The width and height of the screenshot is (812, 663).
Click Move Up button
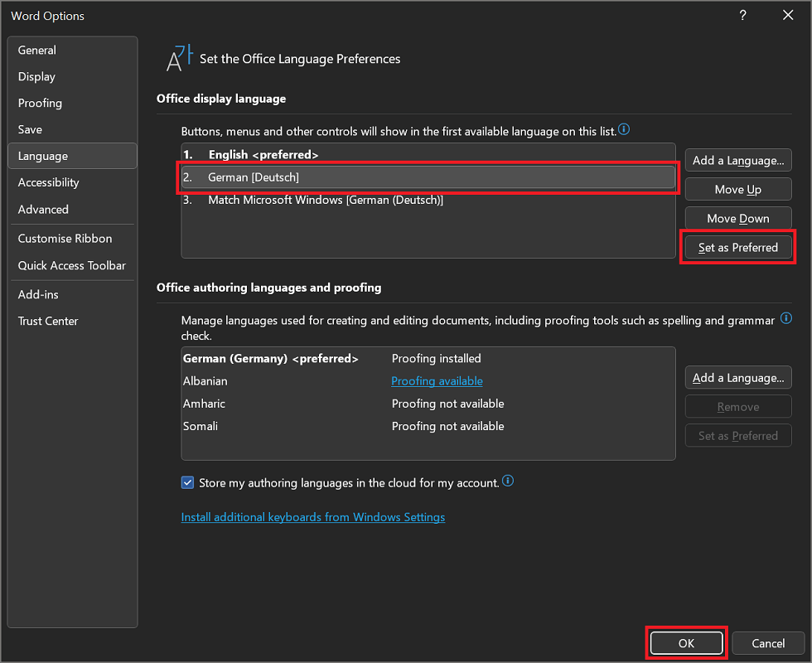coord(738,190)
